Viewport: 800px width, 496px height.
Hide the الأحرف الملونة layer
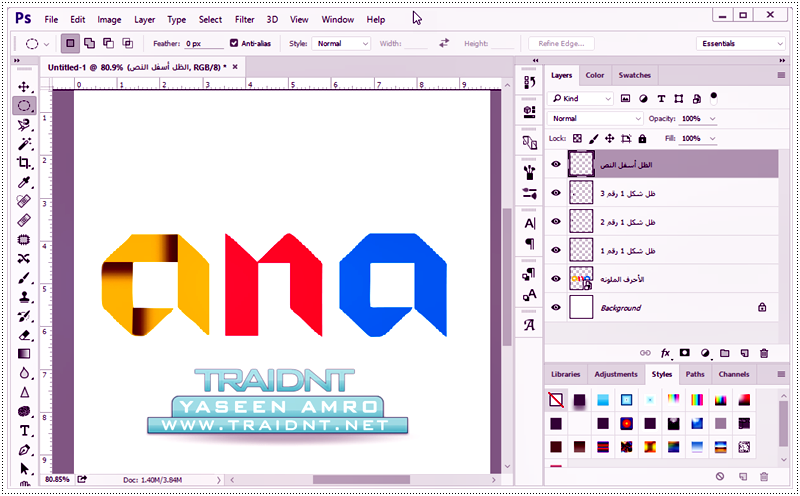[x=556, y=279]
